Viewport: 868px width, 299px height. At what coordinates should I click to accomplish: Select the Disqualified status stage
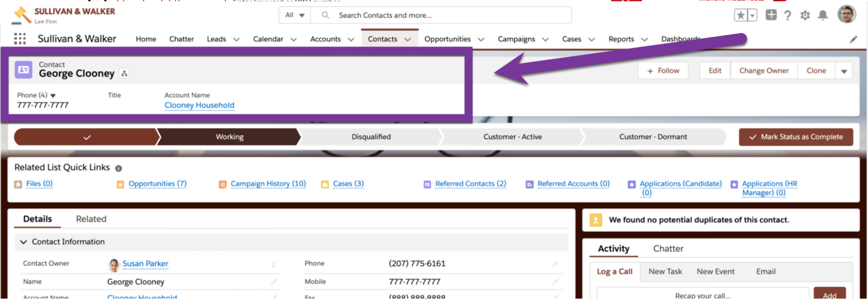[x=371, y=137]
